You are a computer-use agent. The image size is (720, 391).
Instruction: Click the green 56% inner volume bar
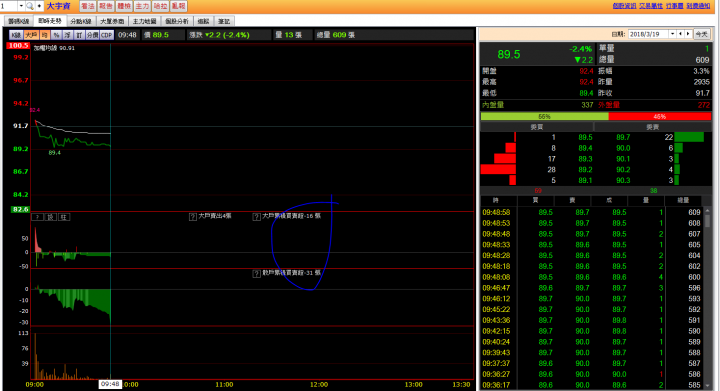545,117
